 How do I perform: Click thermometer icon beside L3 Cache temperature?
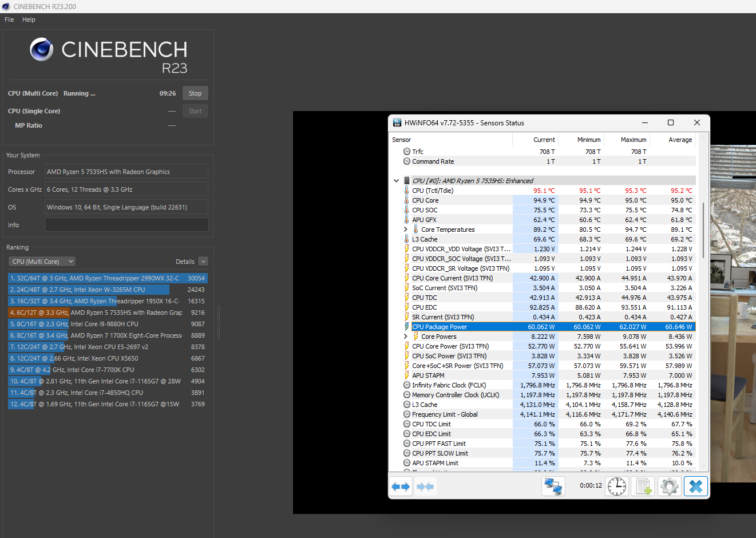click(407, 239)
